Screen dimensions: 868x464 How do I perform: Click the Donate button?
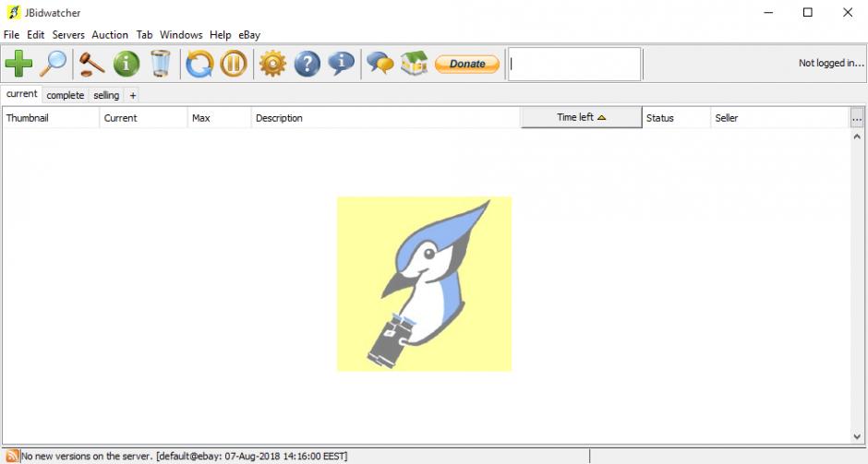(x=467, y=64)
